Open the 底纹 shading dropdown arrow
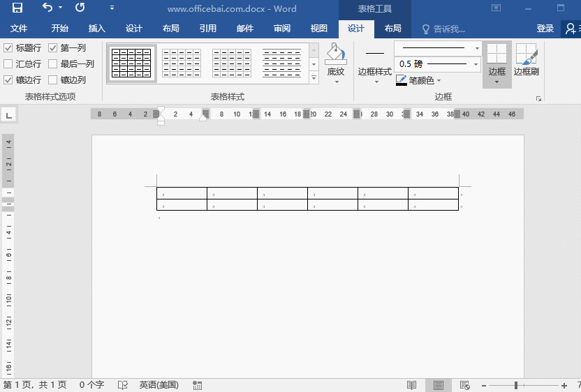581x392 pixels. pos(337,82)
